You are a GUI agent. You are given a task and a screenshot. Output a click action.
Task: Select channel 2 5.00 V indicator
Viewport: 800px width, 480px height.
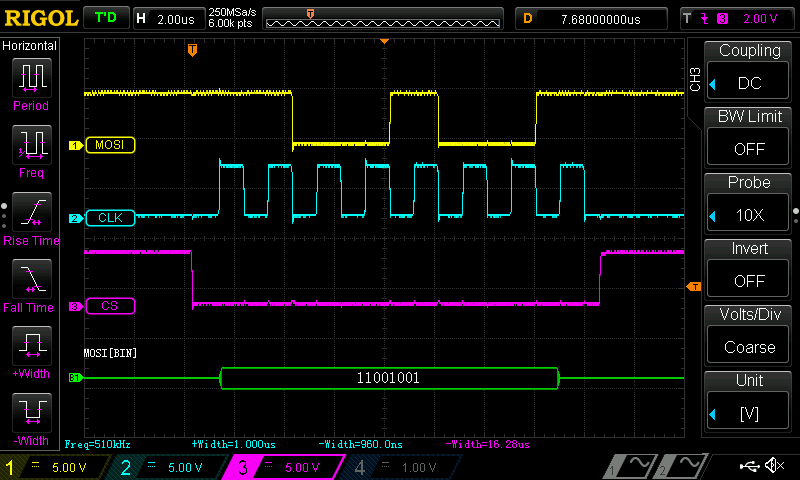(x=171, y=467)
